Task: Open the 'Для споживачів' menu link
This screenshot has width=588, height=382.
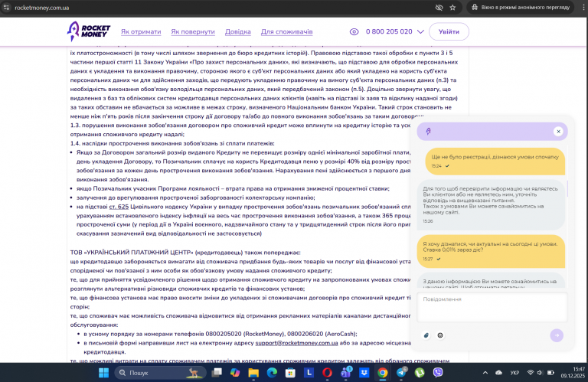Action: (286, 32)
